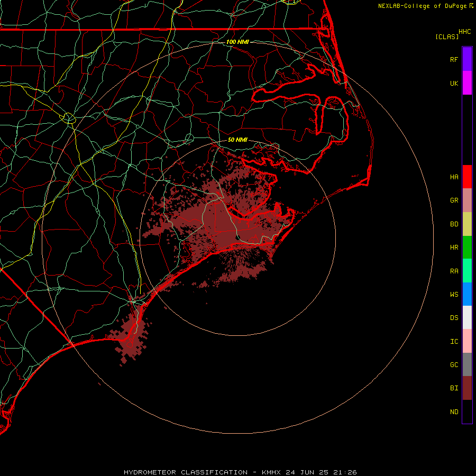Viewport: 476px width, 476px height.
Task: Select the blue WS wet snow swatch
Action: [467, 294]
